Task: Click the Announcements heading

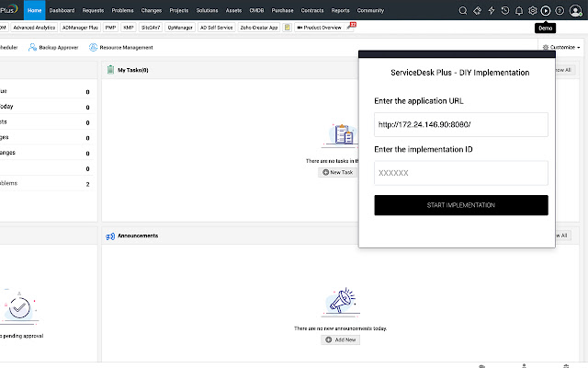Action: click(138, 236)
